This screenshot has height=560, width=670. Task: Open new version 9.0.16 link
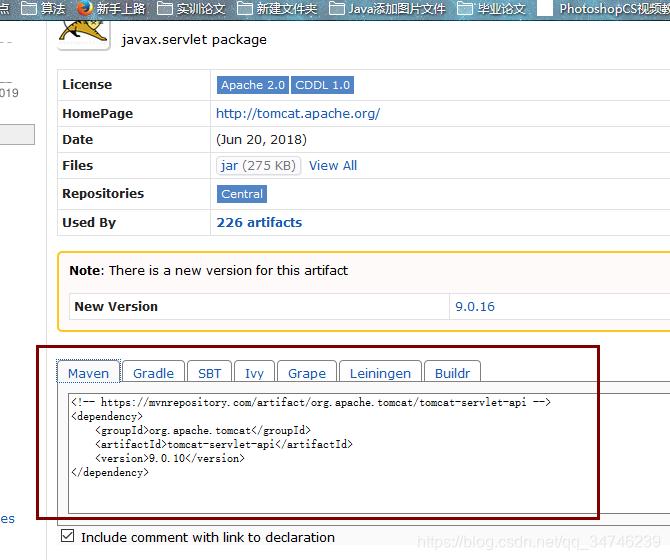(475, 306)
